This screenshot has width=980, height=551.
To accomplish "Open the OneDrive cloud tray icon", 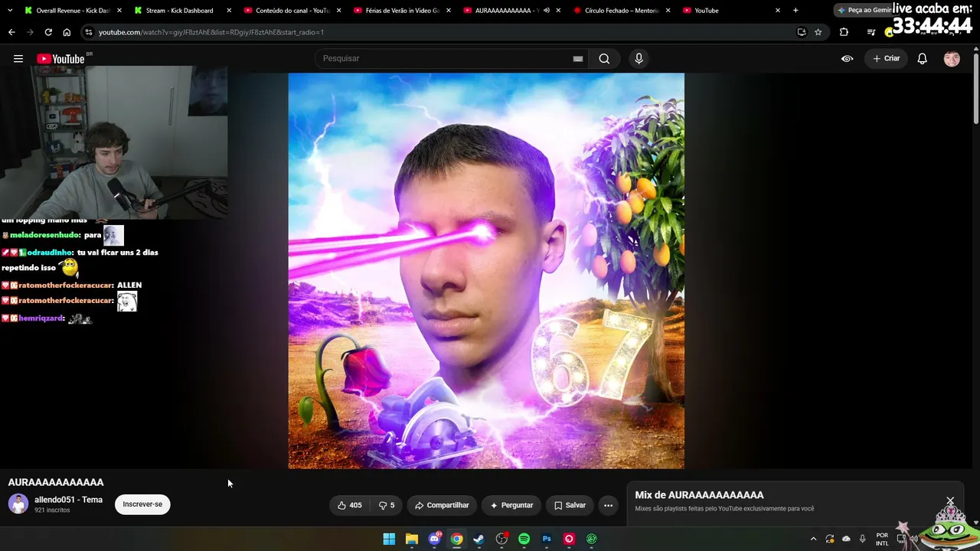I will [846, 539].
